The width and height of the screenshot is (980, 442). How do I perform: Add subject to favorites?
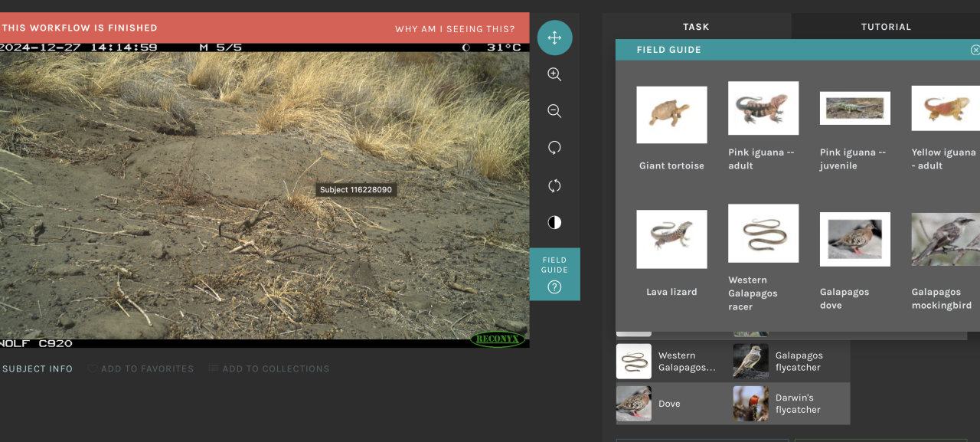point(140,368)
